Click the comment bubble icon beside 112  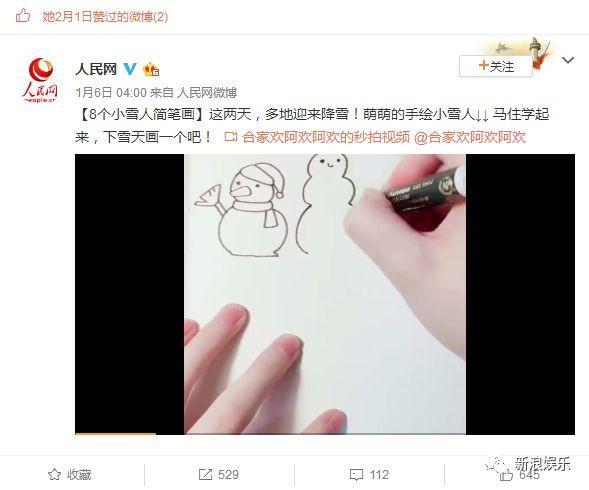pos(356,475)
